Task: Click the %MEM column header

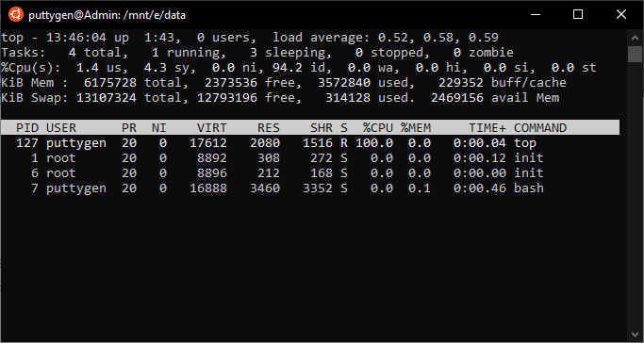Action: 416,128
